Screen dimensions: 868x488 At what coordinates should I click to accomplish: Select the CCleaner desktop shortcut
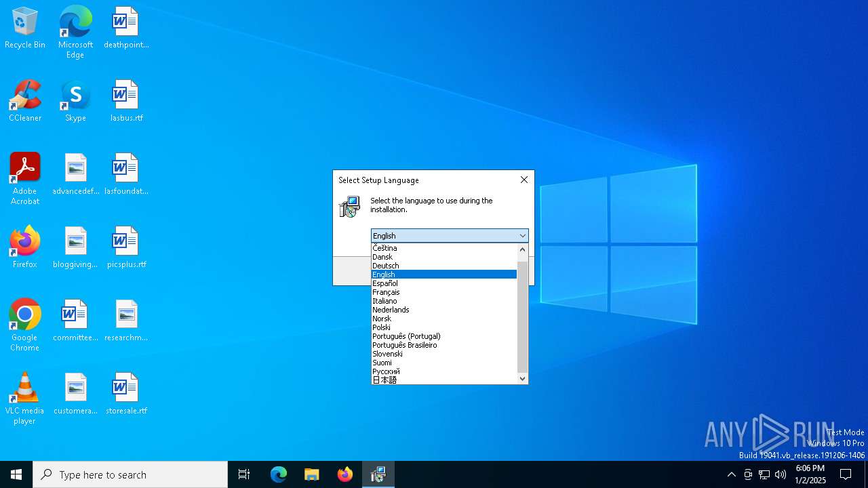click(x=25, y=102)
